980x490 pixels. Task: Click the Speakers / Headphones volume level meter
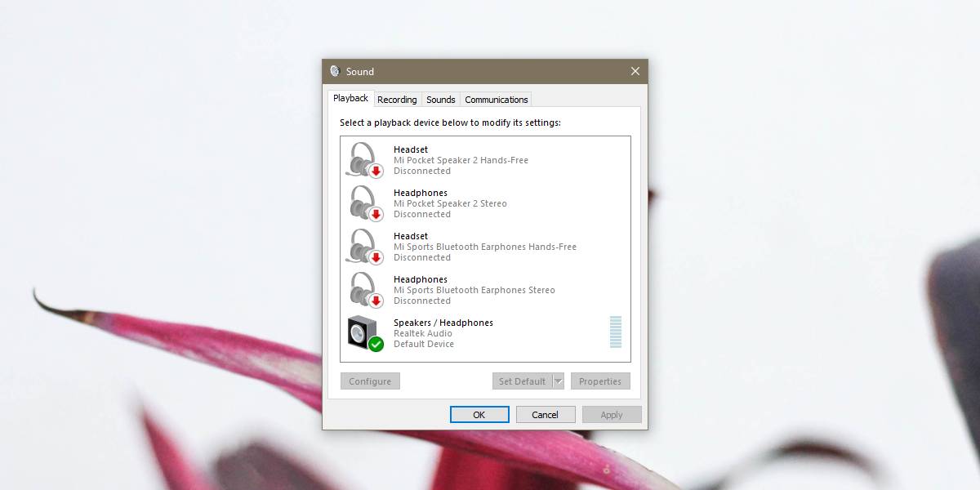(x=616, y=332)
